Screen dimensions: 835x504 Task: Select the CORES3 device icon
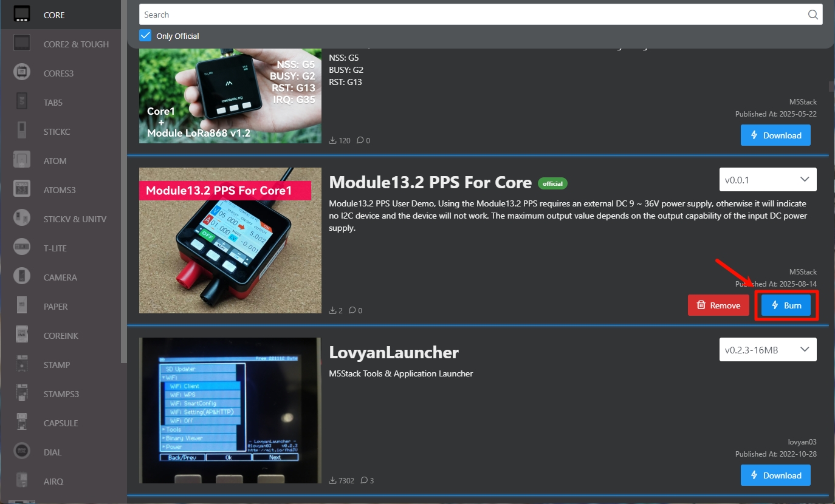pyautogui.click(x=22, y=73)
